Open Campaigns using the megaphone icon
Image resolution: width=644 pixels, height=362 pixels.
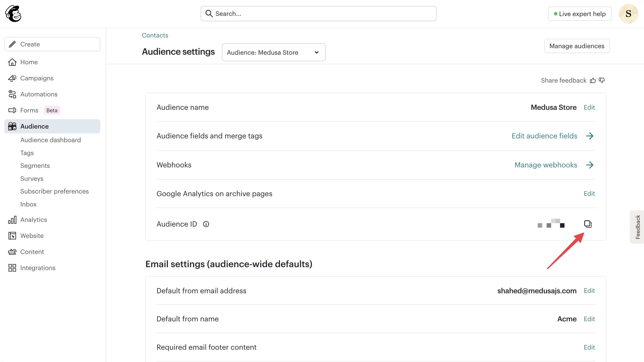click(x=12, y=78)
